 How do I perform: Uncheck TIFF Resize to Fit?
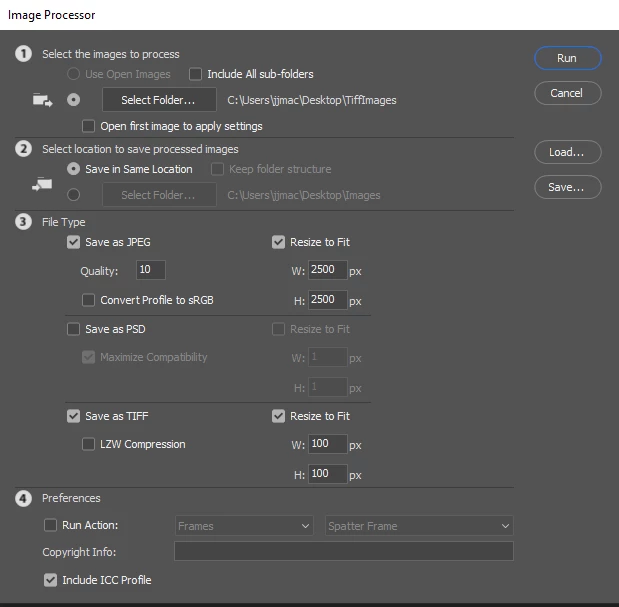point(278,416)
